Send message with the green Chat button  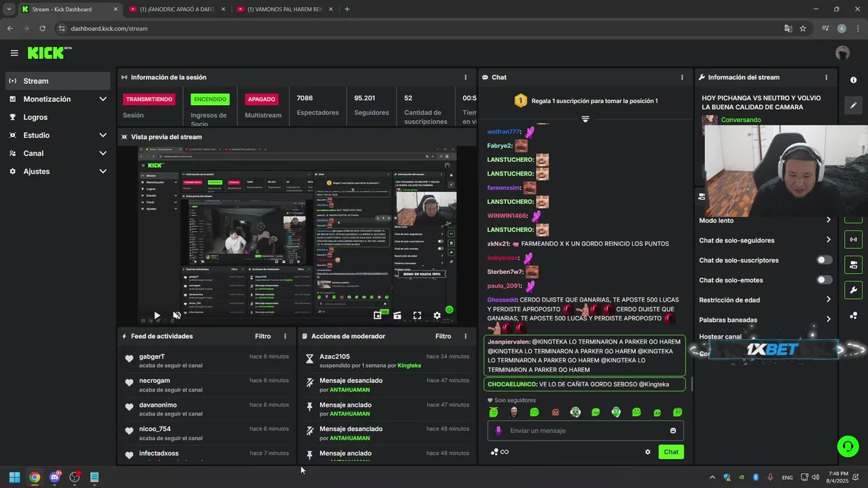[671, 452]
